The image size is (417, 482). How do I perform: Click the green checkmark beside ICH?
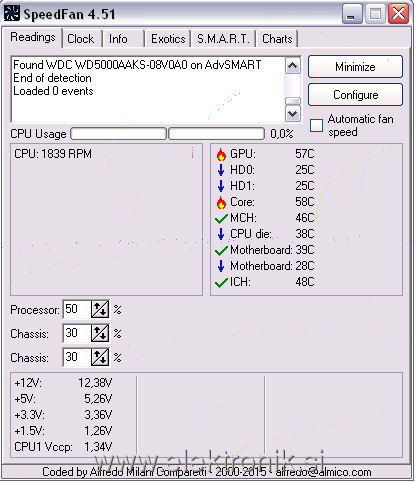(x=221, y=282)
